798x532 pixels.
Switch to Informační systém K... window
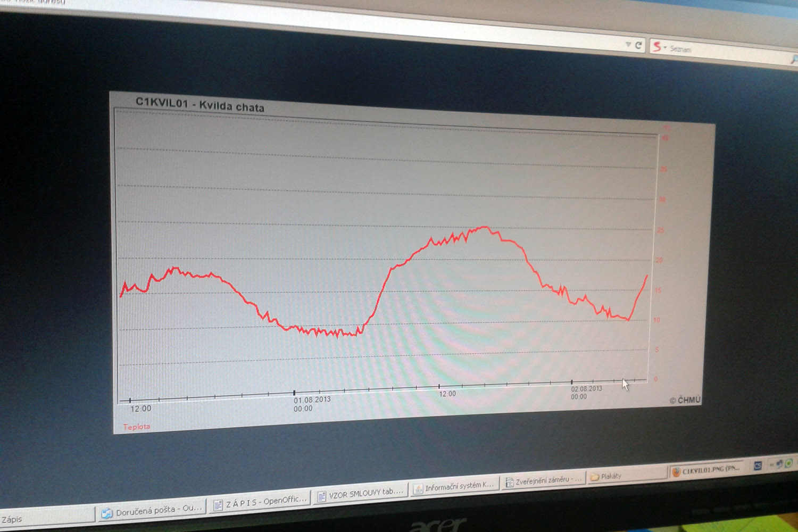(454, 486)
